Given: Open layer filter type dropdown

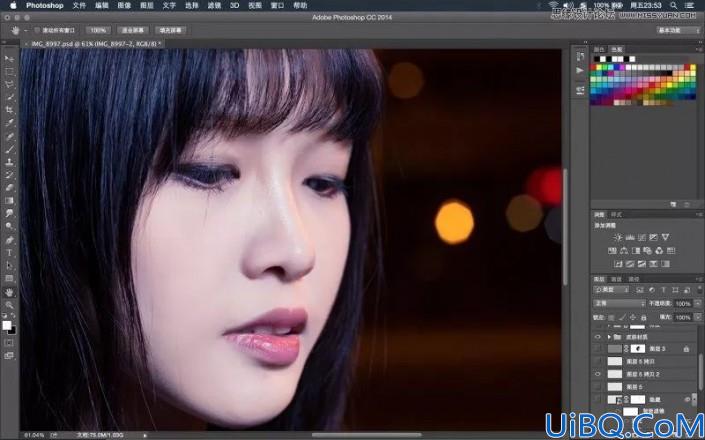Looking at the screenshot, I should tap(611, 290).
